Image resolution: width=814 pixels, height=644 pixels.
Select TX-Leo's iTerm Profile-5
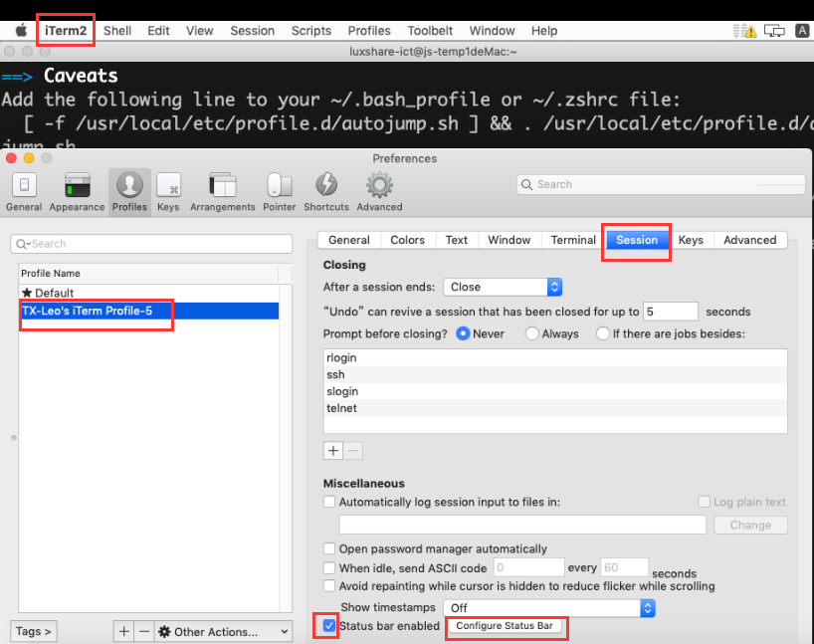point(149,311)
